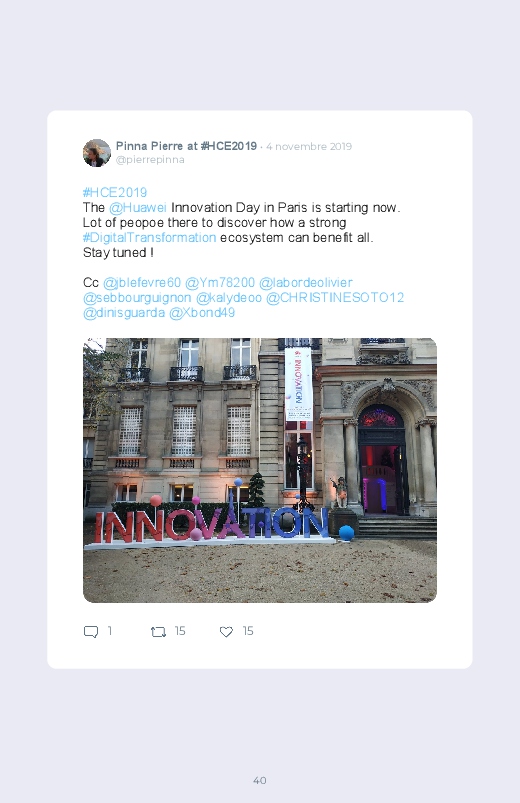The image size is (520, 803).
Task: Open @CHRISTINESOTO12 mention link
Action: (x=335, y=298)
